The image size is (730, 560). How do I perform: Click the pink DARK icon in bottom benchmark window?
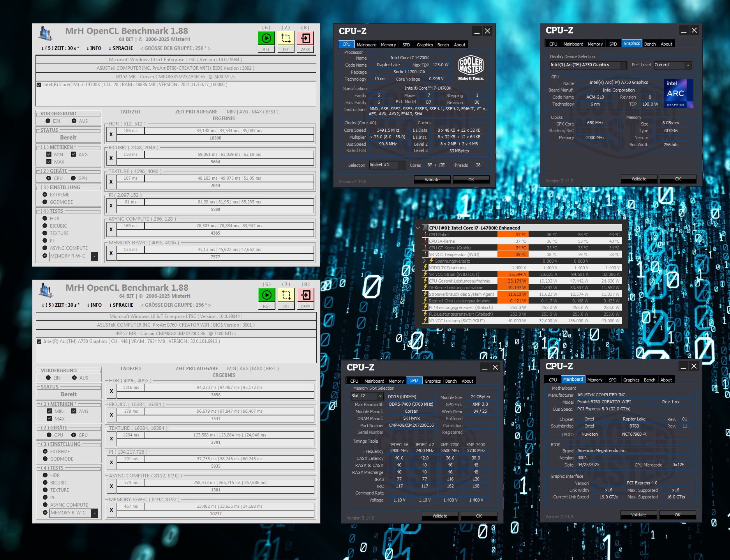(306, 295)
